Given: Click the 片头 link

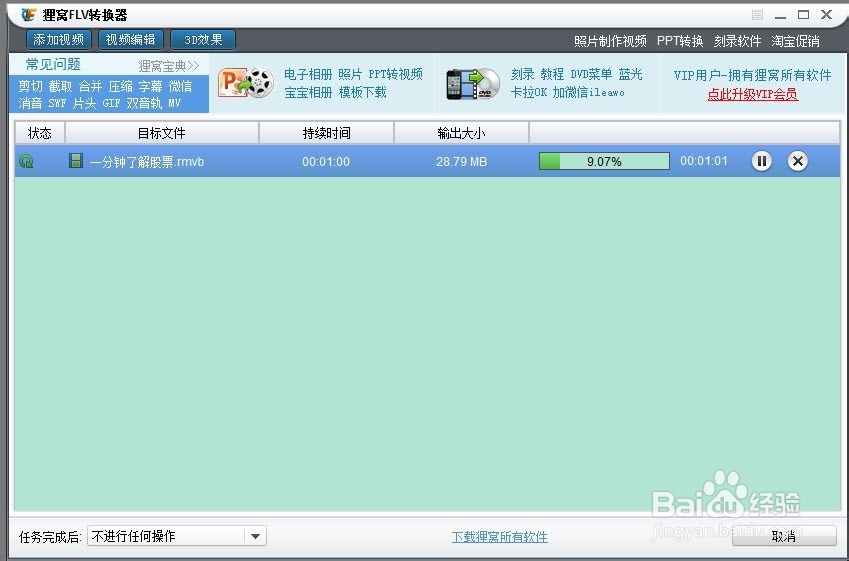Looking at the screenshot, I should click(x=84, y=103).
